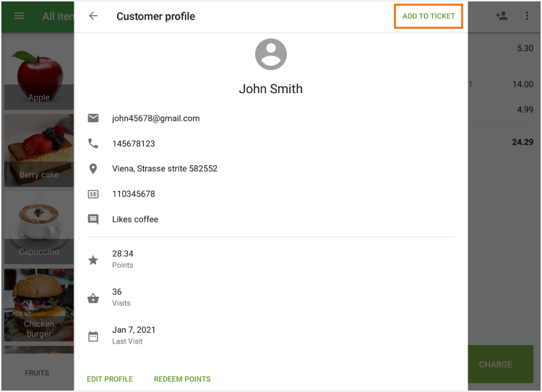Click the back arrow in Customer profile
This screenshot has height=392, width=542.
point(93,16)
